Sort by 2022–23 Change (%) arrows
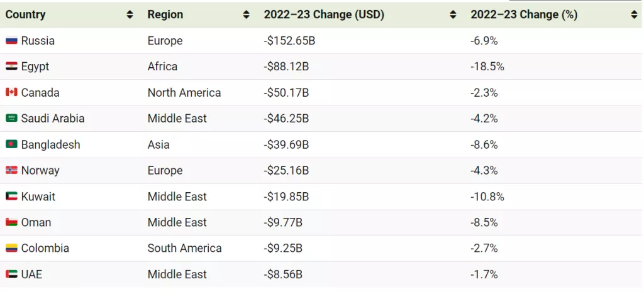The image size is (644, 292). point(634,15)
